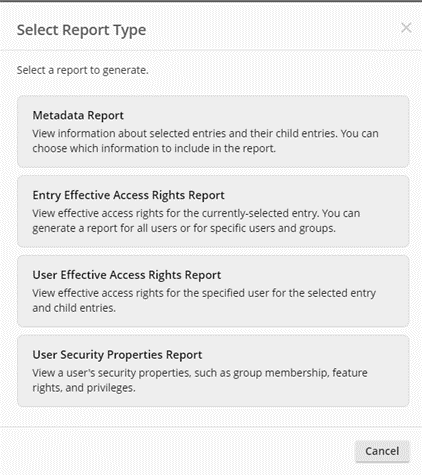Select Entry Effective Access Rights Report
The width and height of the screenshot is (422, 475).
[x=213, y=211]
